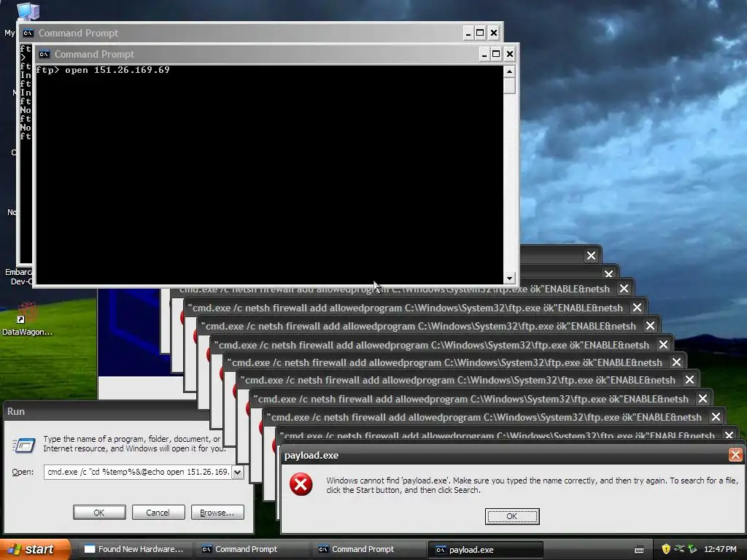
Task: Click OK in the payload.exe error dialog
Action: tap(511, 516)
